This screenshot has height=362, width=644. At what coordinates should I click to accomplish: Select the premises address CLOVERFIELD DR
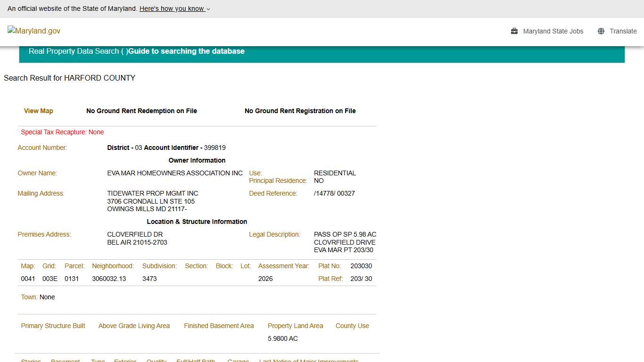135,234
